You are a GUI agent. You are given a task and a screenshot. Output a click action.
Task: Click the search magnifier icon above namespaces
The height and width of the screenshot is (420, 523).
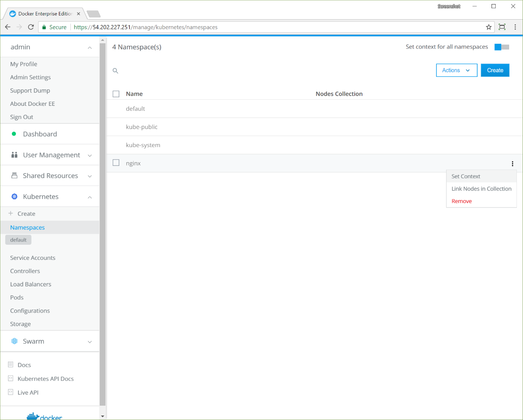point(116,71)
